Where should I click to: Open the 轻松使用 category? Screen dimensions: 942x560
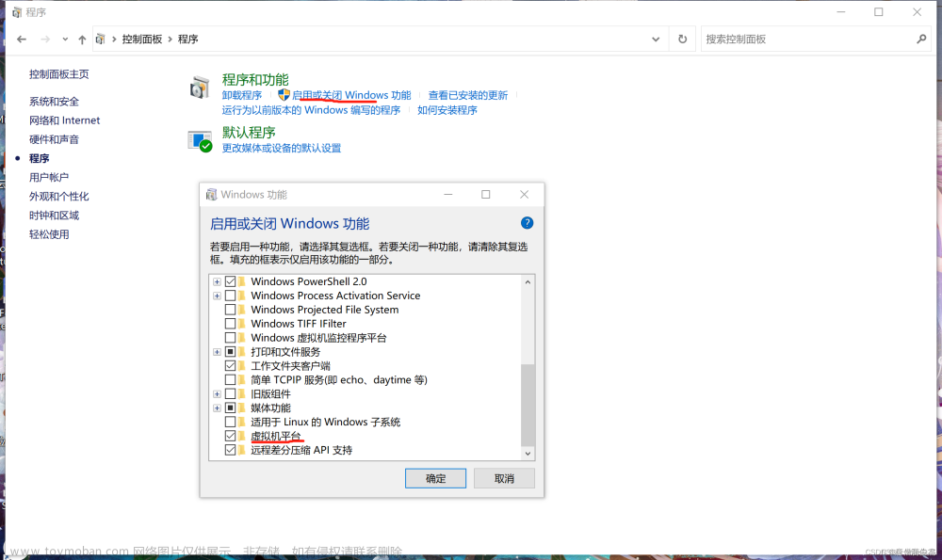pyautogui.click(x=49, y=234)
